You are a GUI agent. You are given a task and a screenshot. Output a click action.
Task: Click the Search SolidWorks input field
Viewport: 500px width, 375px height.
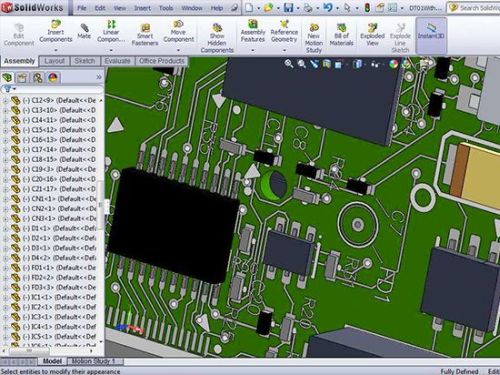coord(477,8)
